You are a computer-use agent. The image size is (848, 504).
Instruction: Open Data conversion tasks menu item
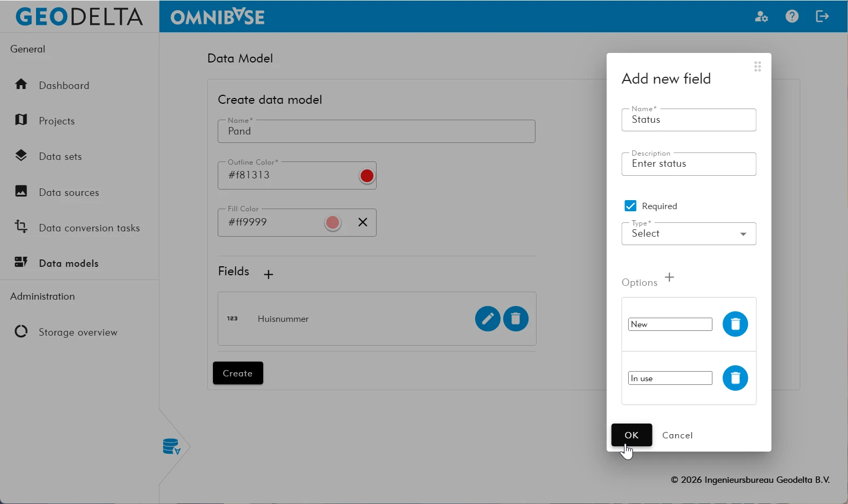[x=89, y=228]
